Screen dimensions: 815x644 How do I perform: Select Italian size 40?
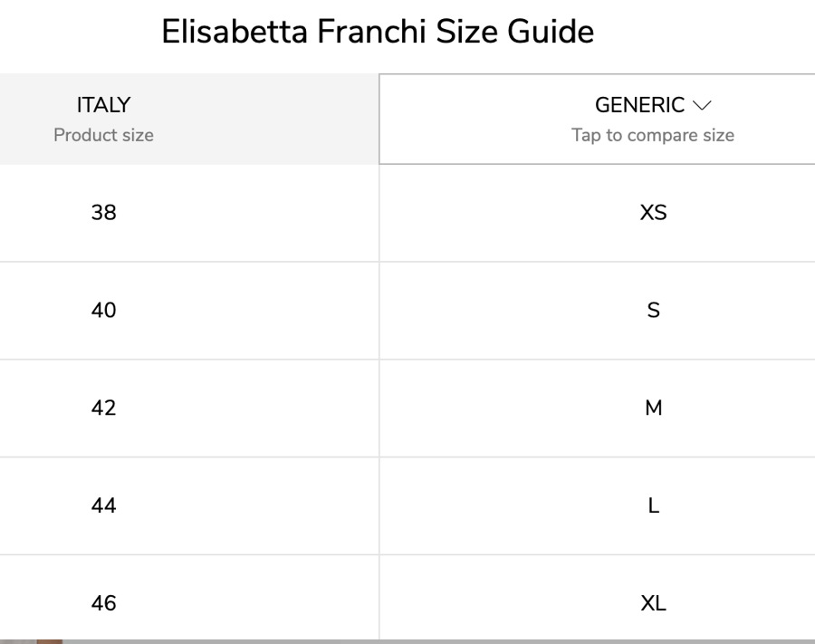[103, 311]
